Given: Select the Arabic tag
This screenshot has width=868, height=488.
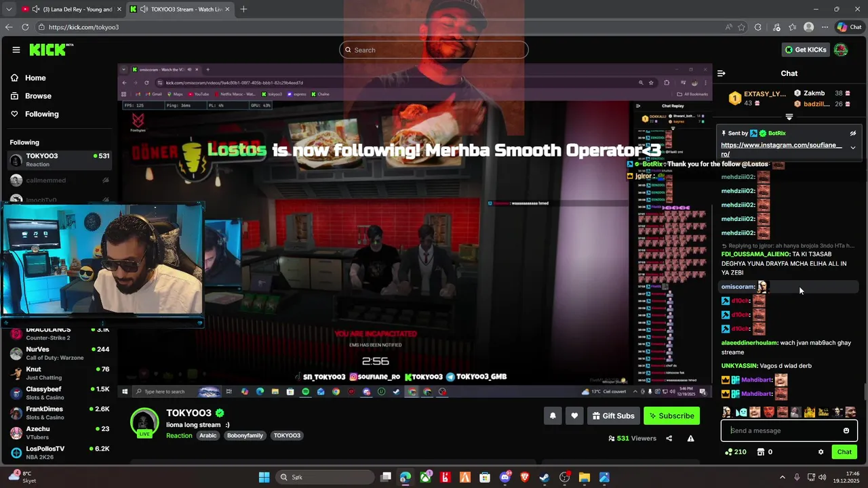Looking at the screenshot, I should tap(208, 435).
